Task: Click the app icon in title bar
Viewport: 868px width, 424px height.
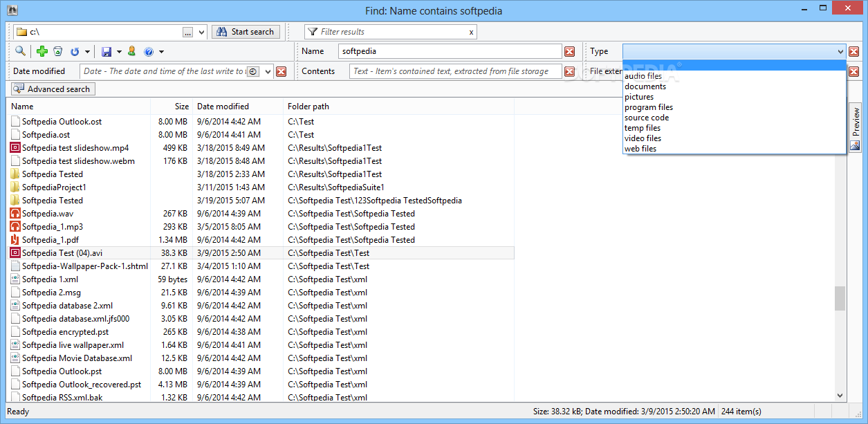Action: click(11, 10)
